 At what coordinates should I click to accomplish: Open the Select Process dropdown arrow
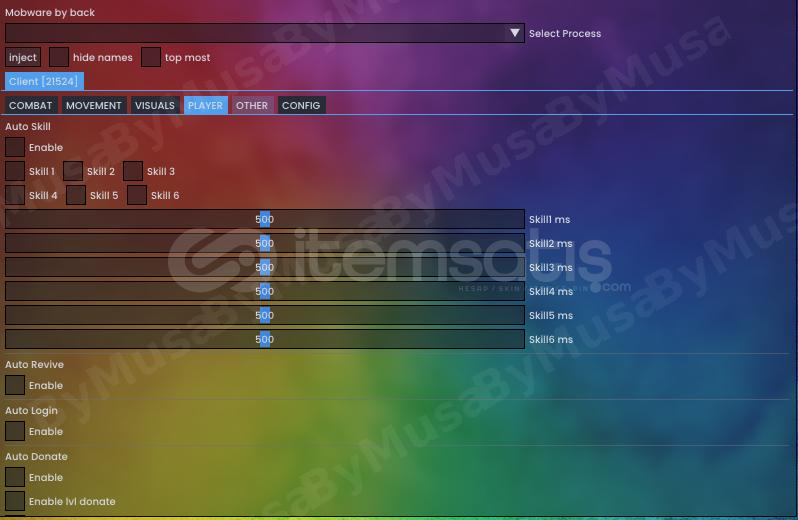(515, 33)
